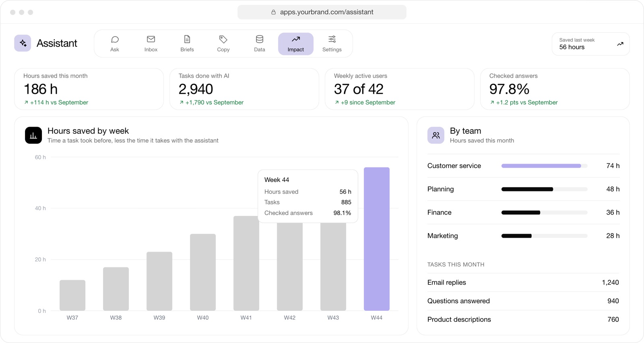The height and width of the screenshot is (343, 644).
Task: Click the 940 questions answered count
Action: (x=613, y=301)
